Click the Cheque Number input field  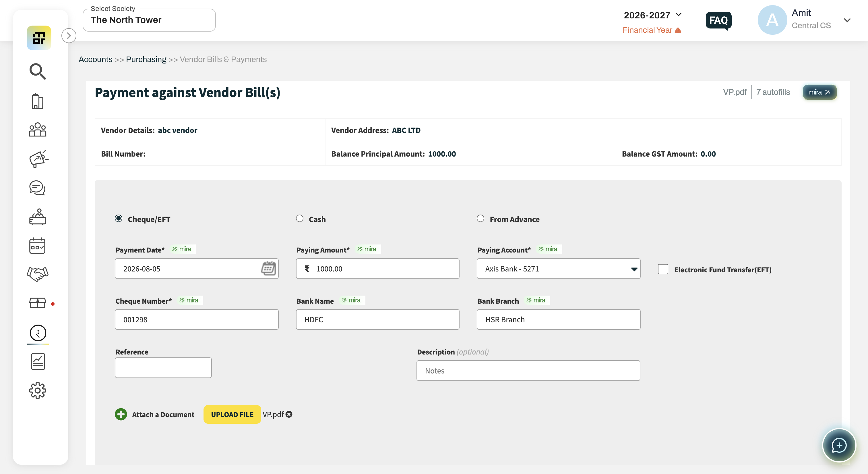tap(196, 319)
